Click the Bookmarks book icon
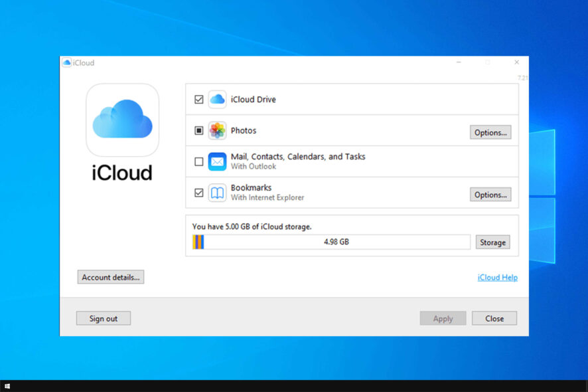 pyautogui.click(x=217, y=193)
